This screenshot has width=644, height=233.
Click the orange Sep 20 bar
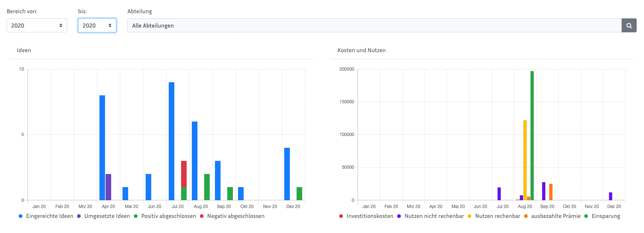pos(551,192)
